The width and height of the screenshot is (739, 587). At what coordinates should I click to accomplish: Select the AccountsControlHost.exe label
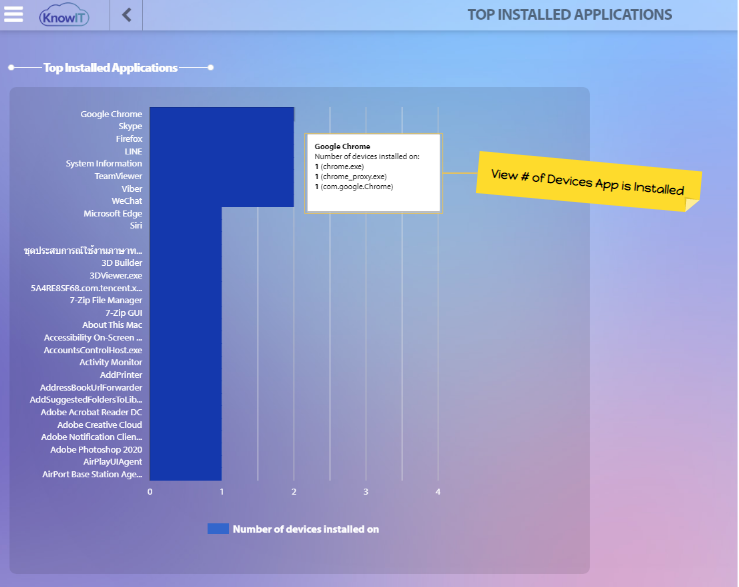coord(93,350)
